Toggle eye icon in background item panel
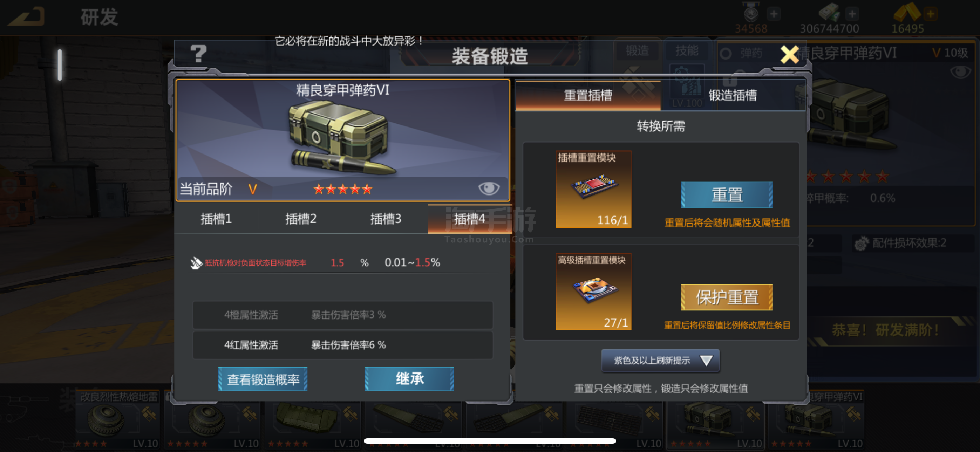 click(960, 72)
